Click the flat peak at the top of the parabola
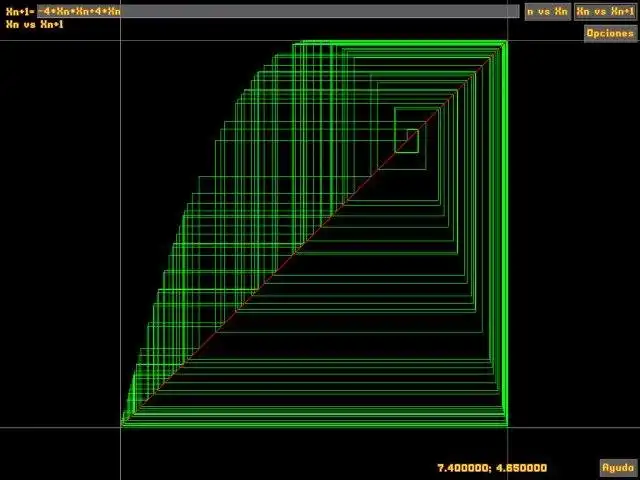The width and height of the screenshot is (640, 480). coord(314,42)
